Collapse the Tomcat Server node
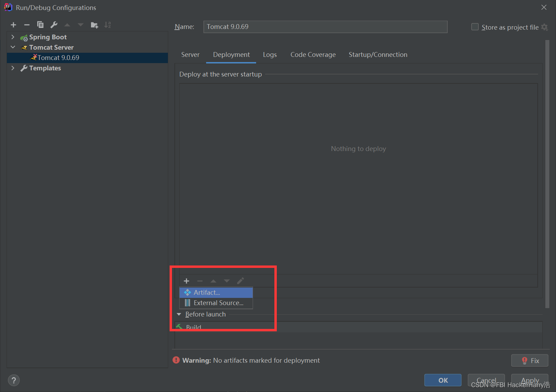556x392 pixels. tap(13, 47)
